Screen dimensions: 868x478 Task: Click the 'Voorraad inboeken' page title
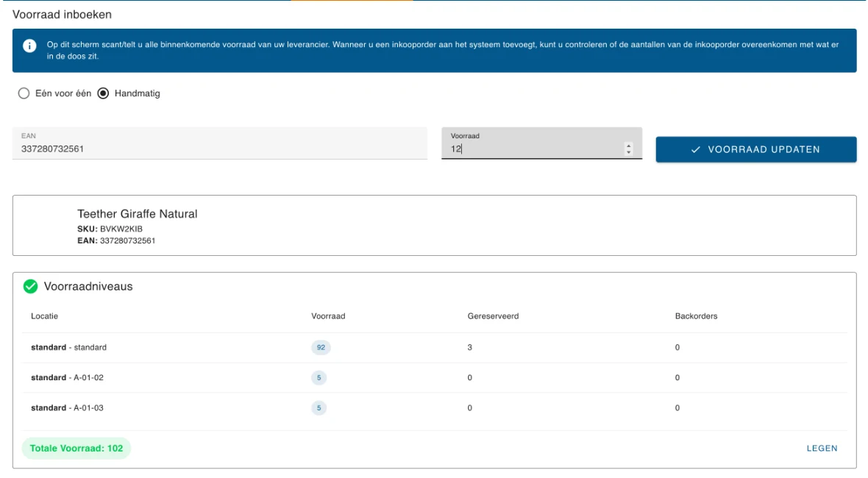[62, 15]
